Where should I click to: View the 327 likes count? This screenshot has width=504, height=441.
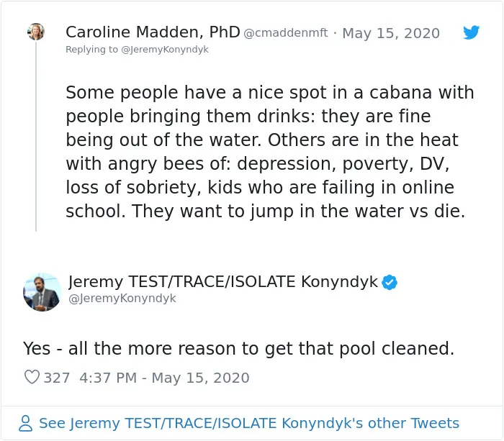(x=57, y=378)
